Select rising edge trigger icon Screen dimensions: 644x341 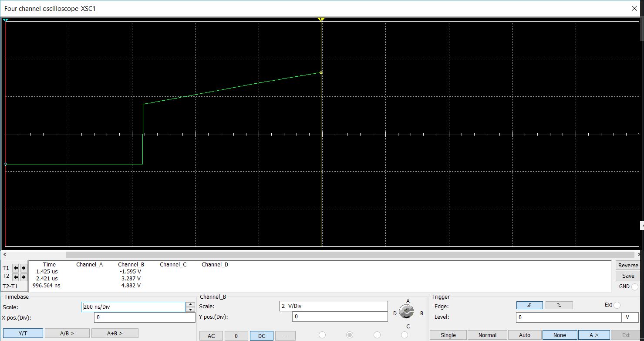529,305
